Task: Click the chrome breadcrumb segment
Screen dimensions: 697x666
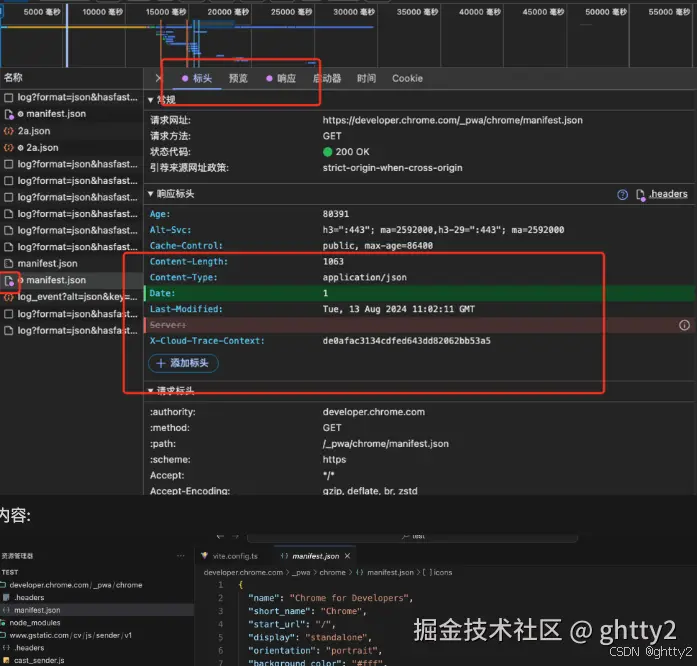Action: [x=332, y=573]
